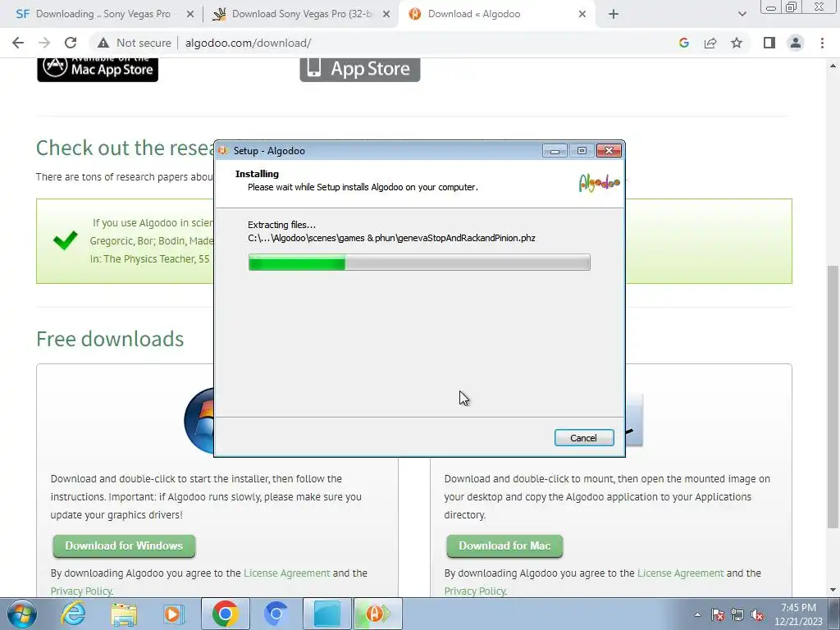Click Download for Mac button
The width and height of the screenshot is (840, 630).
504,546
